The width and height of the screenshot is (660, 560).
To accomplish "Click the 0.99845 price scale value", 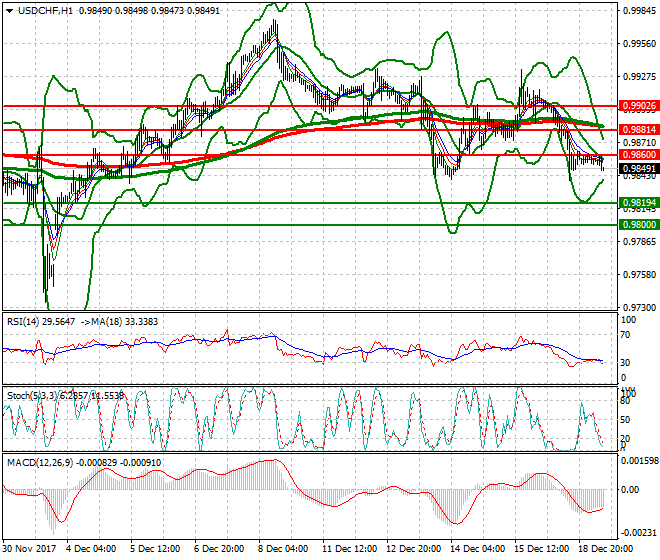I will (x=639, y=11).
